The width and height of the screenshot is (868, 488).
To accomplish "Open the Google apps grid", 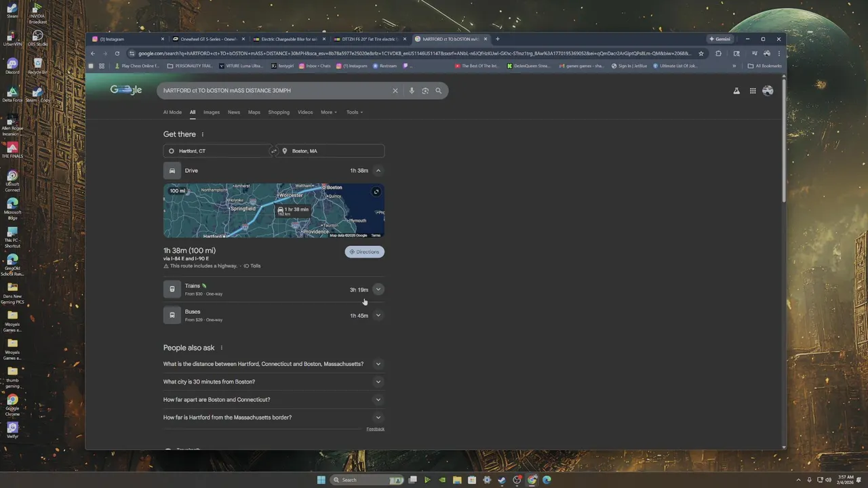I will (x=753, y=91).
